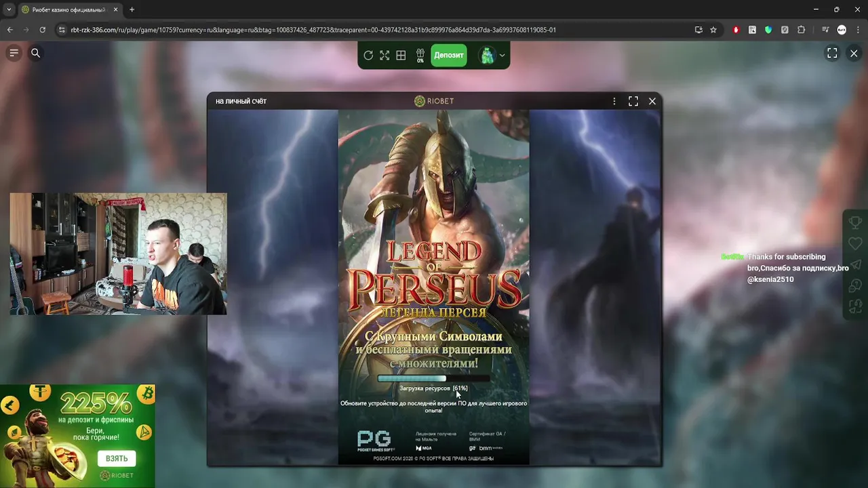Open the casino site search magnifier
The height and width of the screenshot is (488, 868).
36,53
